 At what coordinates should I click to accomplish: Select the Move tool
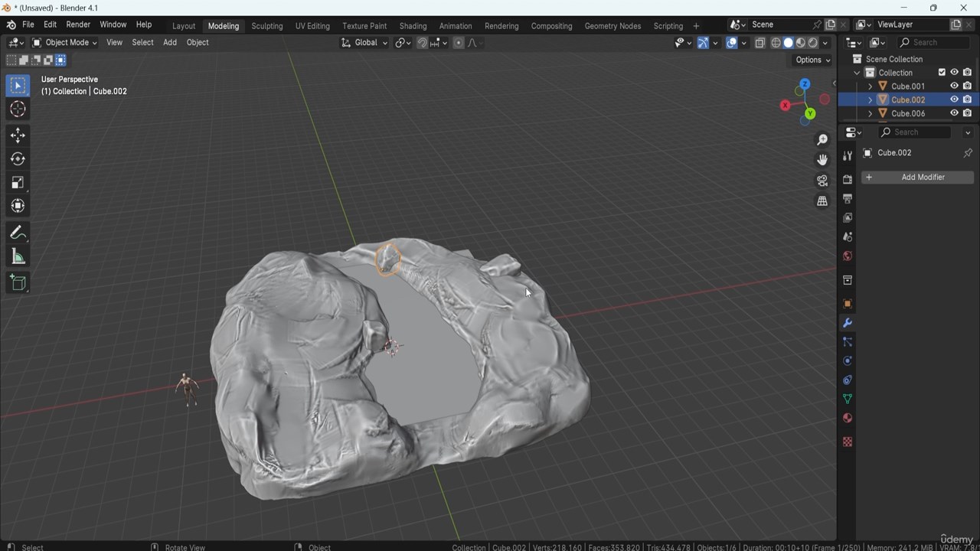click(x=18, y=135)
